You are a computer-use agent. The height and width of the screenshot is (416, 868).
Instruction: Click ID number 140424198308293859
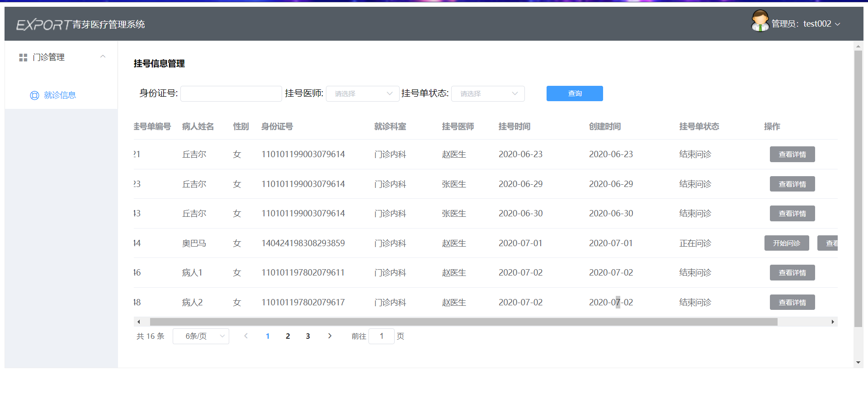(x=303, y=243)
